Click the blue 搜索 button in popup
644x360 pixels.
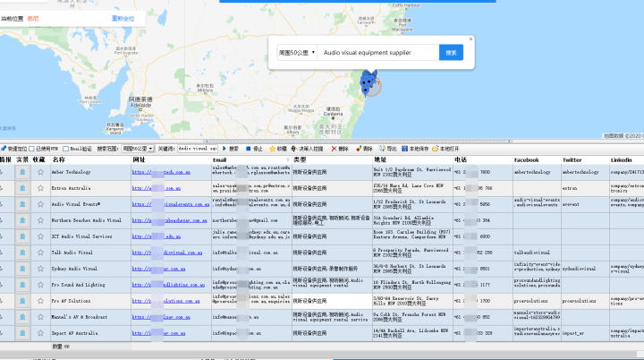(451, 53)
